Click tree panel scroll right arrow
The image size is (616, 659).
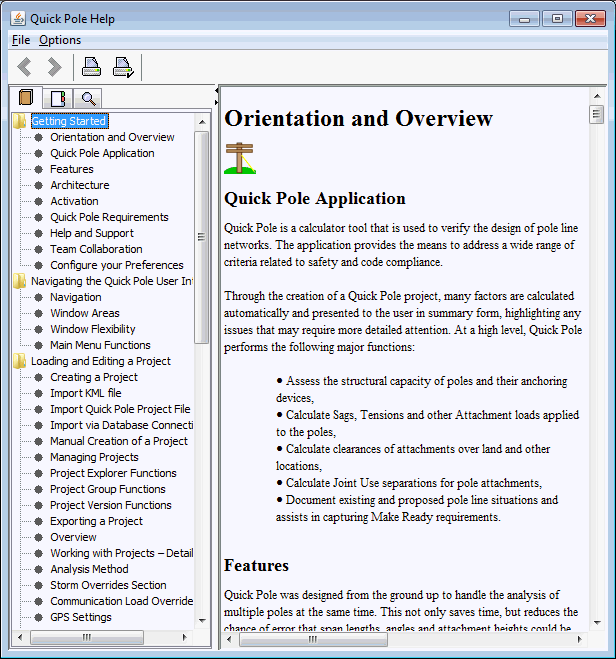(x=184, y=637)
